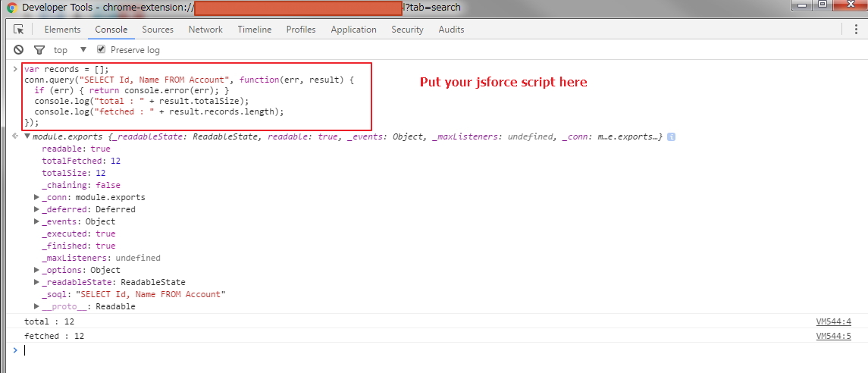
Task: Select the _soql query string value
Action: click(151, 294)
